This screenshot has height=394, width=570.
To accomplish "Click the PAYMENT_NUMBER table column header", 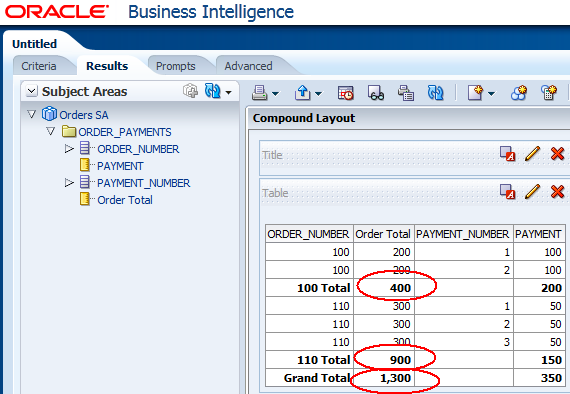I will 463,234.
